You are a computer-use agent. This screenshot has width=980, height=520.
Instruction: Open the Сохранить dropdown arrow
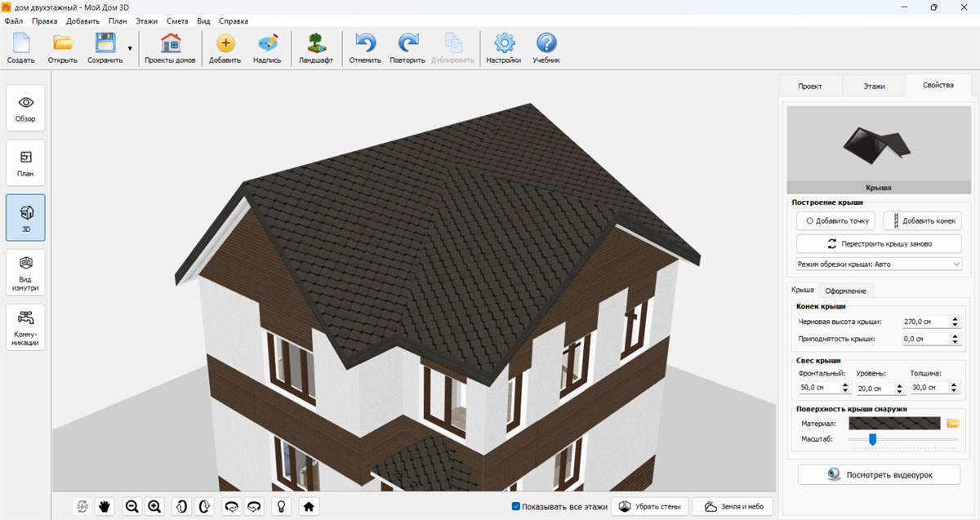[x=130, y=49]
